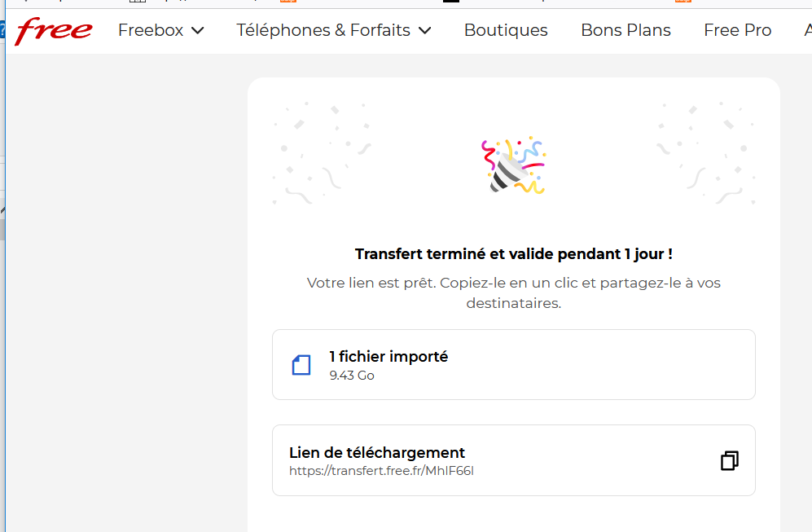Click the party popper emoji

[x=513, y=165]
